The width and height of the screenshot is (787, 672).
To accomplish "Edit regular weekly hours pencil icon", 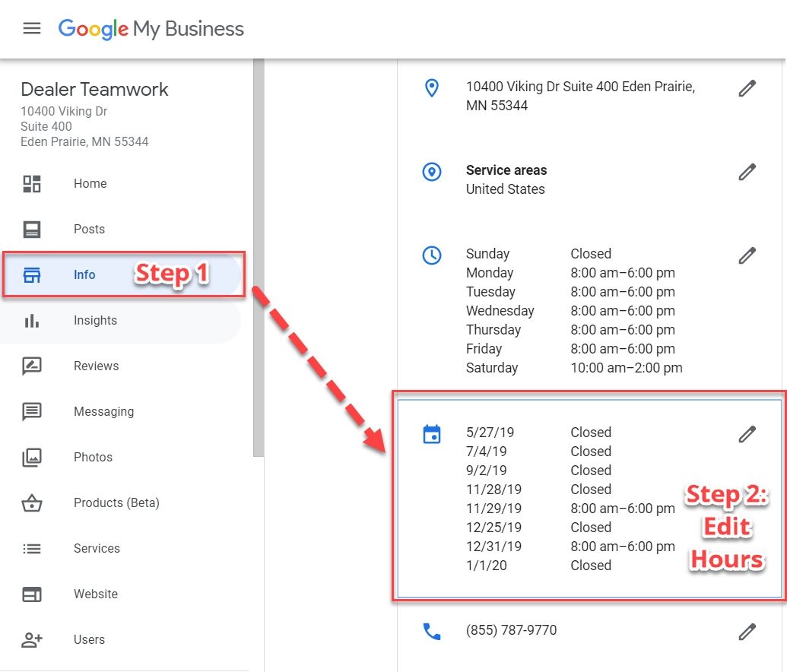I will pos(747,255).
